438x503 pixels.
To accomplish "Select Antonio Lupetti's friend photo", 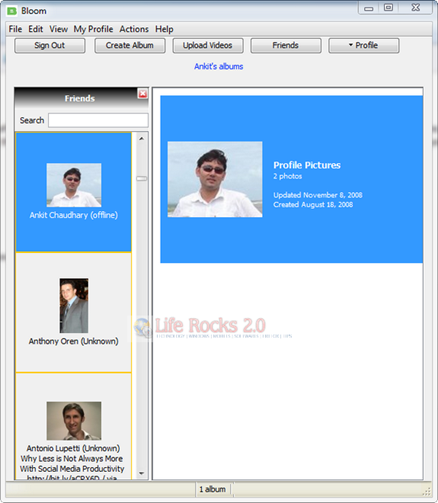I will [x=74, y=421].
